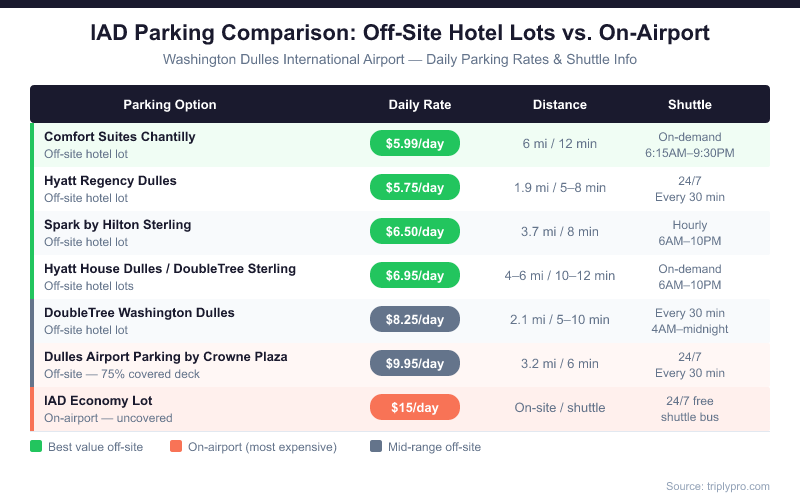The image size is (800, 500).
Task: Click the $5.75/day rate badge
Action: (415, 188)
